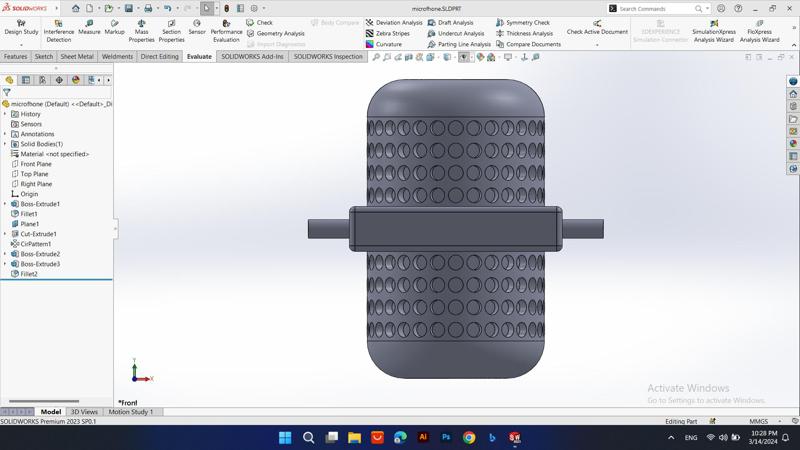
Task: Open Geometry Analysis
Action: (x=276, y=33)
